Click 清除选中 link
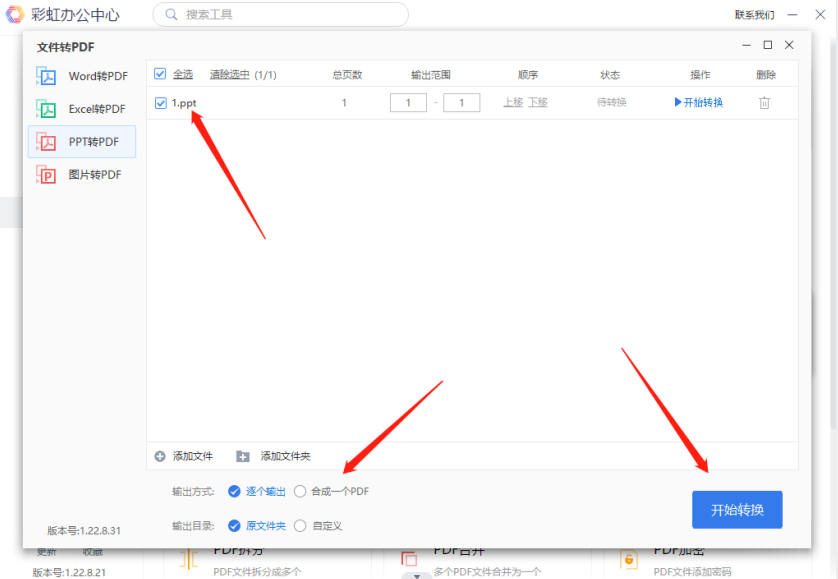838x579 pixels. click(x=229, y=74)
